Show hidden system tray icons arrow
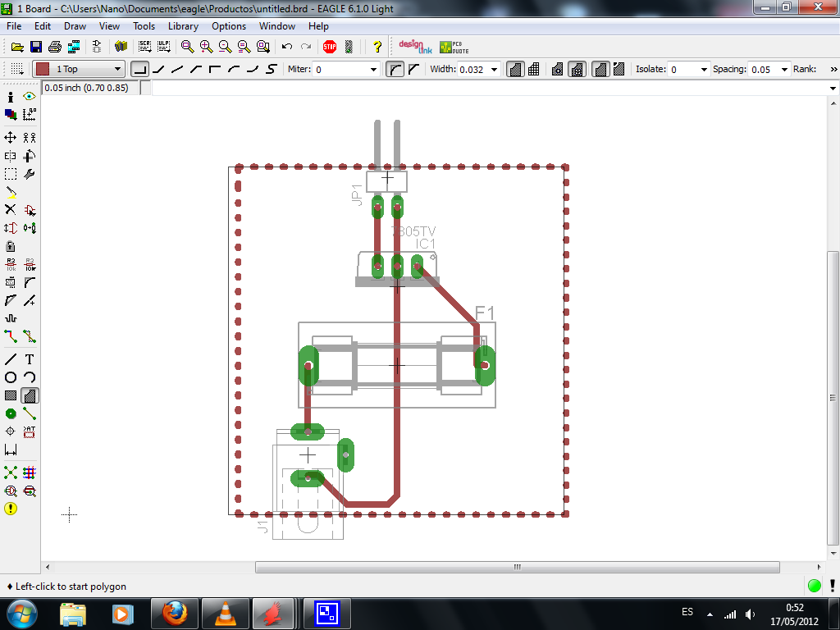Screen dimensions: 840x630 pos(710,614)
